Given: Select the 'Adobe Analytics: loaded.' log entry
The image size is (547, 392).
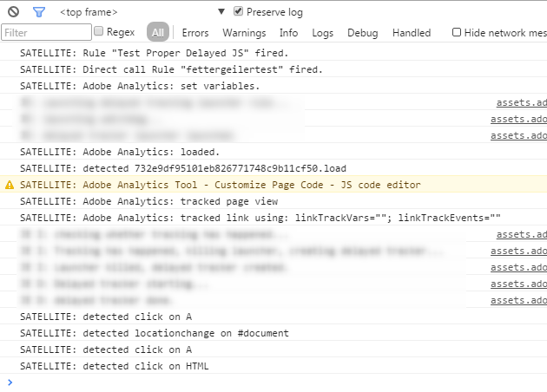Looking at the screenshot, I should 120,152.
